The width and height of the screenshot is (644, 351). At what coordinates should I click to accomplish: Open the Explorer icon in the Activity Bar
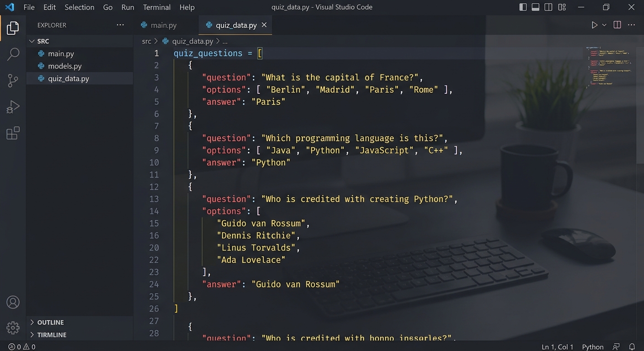12,27
